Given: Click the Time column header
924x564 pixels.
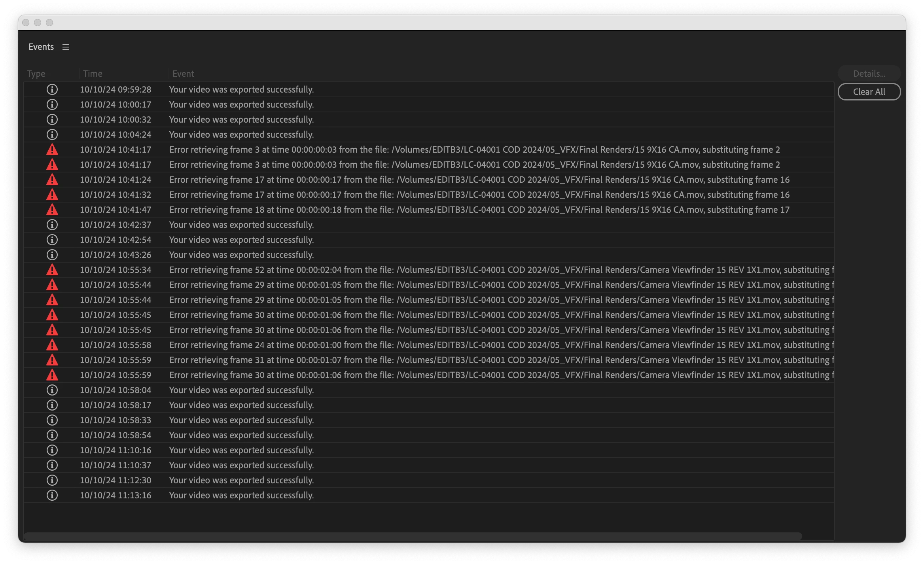Looking at the screenshot, I should pos(93,74).
